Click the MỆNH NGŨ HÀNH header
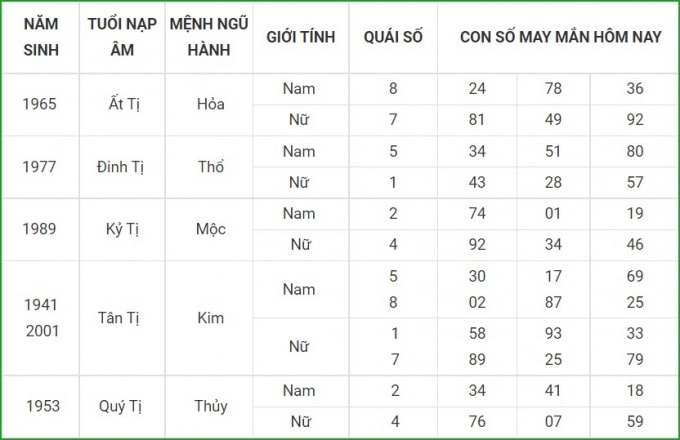Viewport: 680px width, 440px height. [209, 37]
